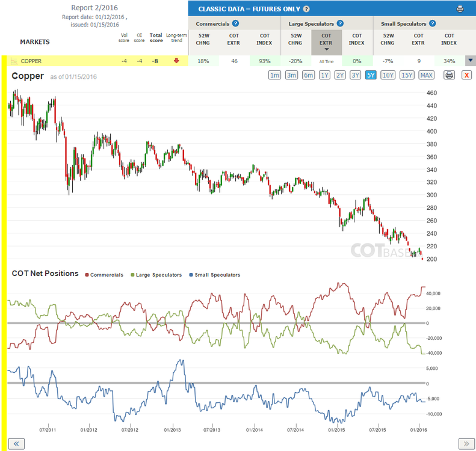Select the 1m chart range
This screenshot has height=451, width=476.
[274, 75]
